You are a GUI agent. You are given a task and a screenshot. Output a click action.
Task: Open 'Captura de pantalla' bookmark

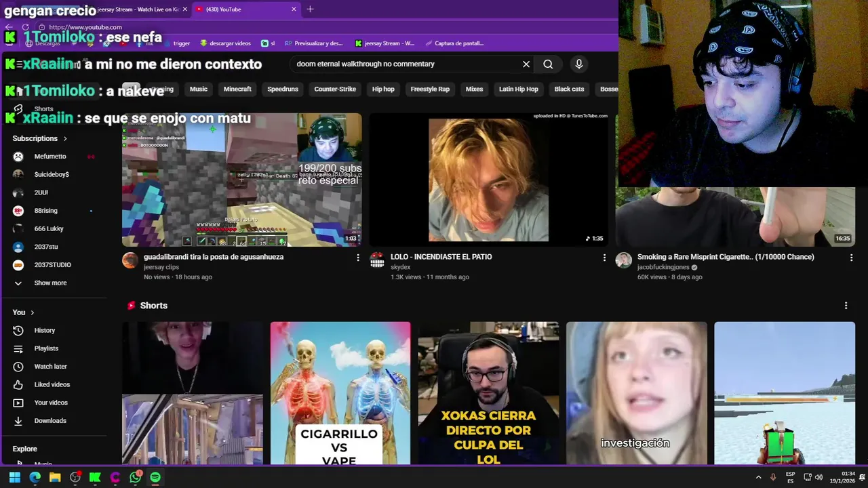pos(454,43)
